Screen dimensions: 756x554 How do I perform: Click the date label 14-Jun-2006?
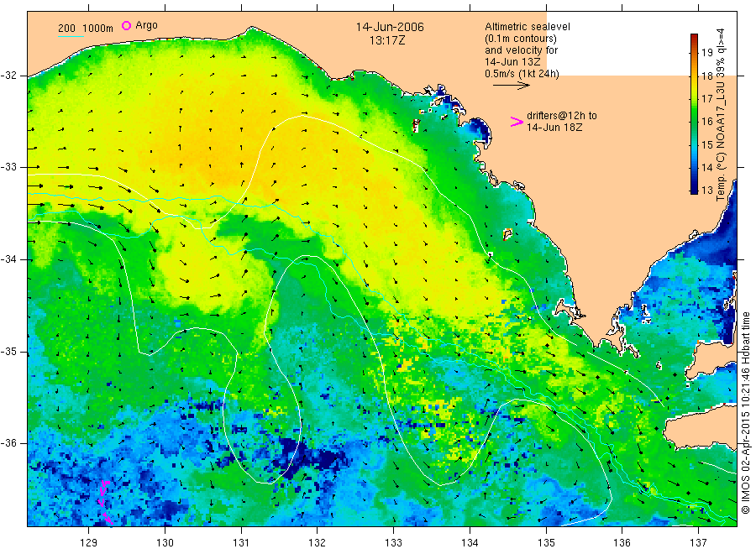390,27
